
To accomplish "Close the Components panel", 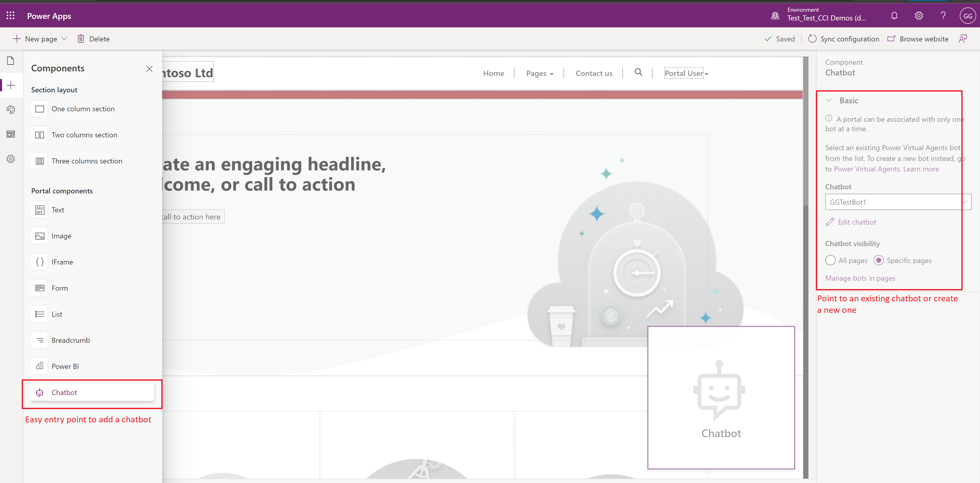I will [x=149, y=69].
